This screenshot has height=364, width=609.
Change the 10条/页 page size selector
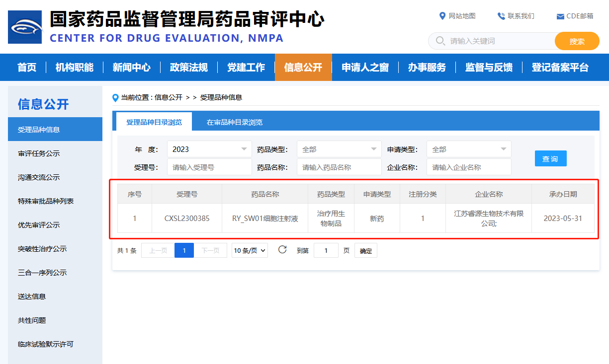coord(250,250)
